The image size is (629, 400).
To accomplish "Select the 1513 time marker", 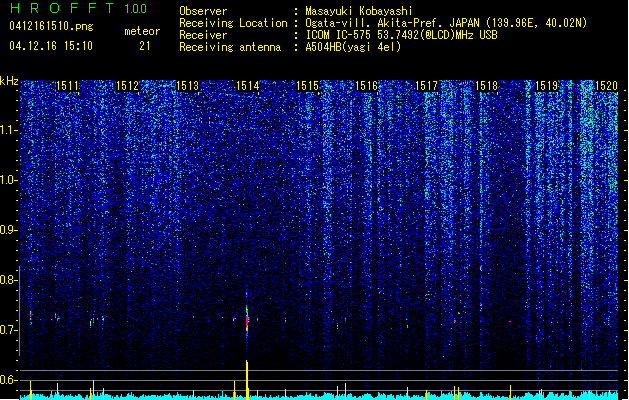I will [187, 86].
